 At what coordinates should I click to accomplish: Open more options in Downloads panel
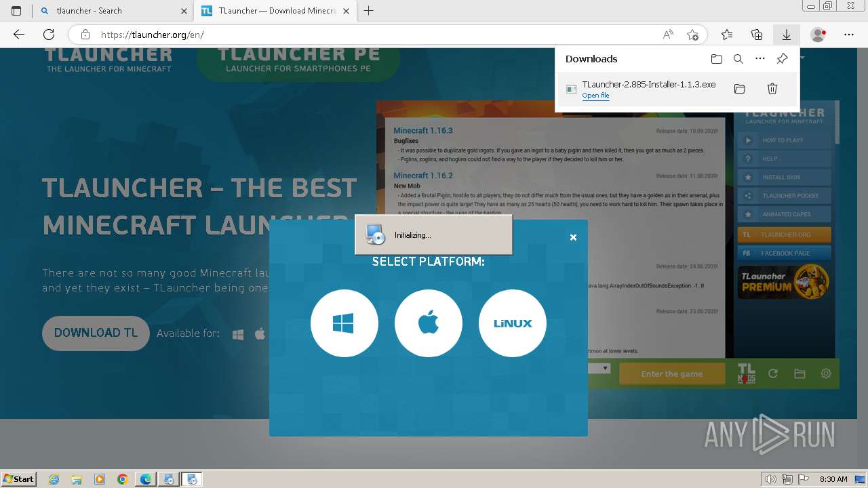[760, 59]
